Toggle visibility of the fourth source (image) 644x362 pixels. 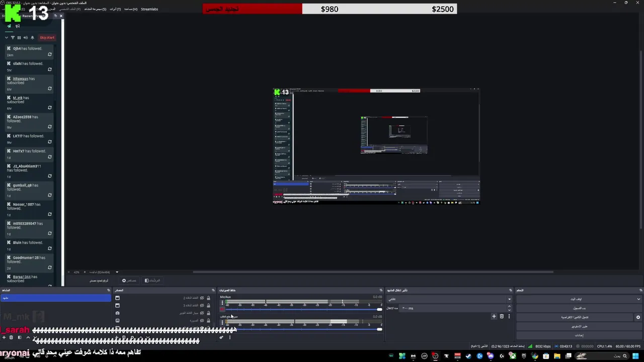point(202,320)
